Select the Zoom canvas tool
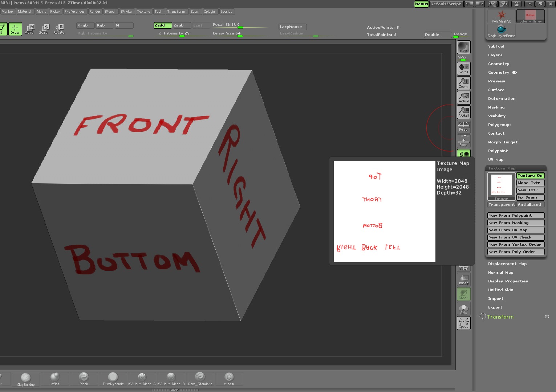The height and width of the screenshot is (392, 556). (x=463, y=83)
